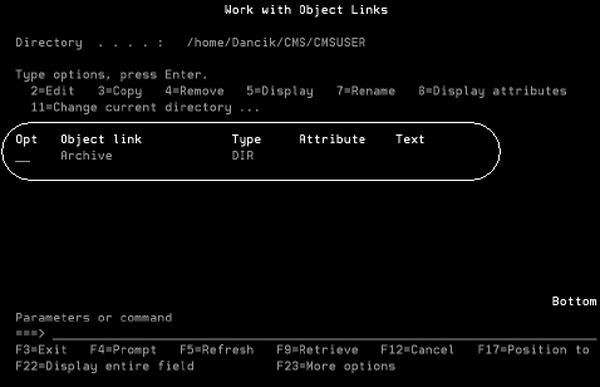The image size is (600, 387).
Task: Click the Object link column header
Action: [x=101, y=139]
